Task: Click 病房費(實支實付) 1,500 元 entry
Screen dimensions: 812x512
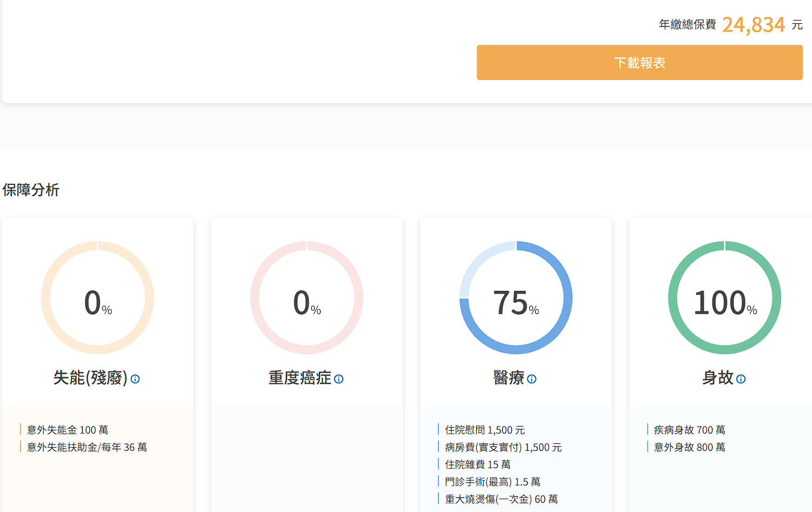Action: pos(503,447)
